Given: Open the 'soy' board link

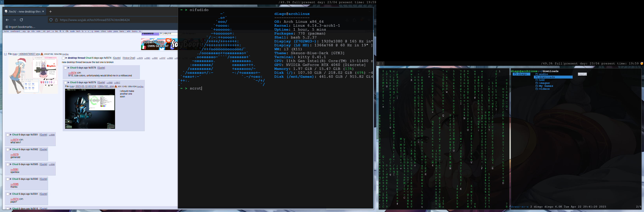Looking at the screenshot, I should click(x=24, y=31).
